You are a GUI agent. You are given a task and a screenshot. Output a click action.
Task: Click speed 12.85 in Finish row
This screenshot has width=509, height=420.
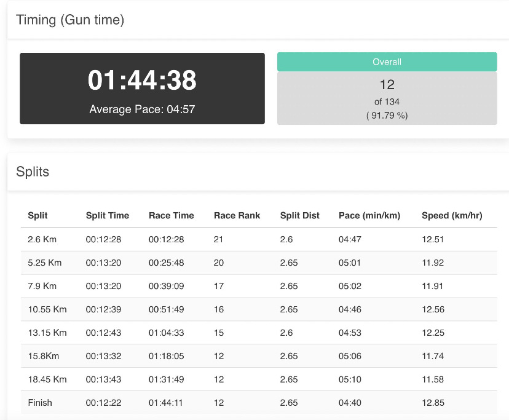click(x=433, y=403)
